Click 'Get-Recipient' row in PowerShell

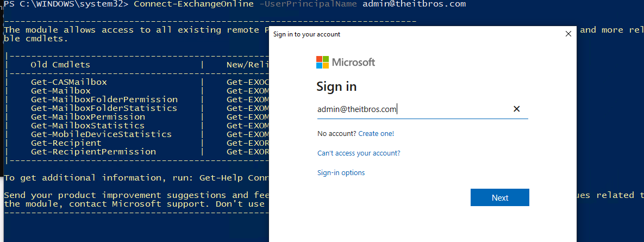pos(66,143)
